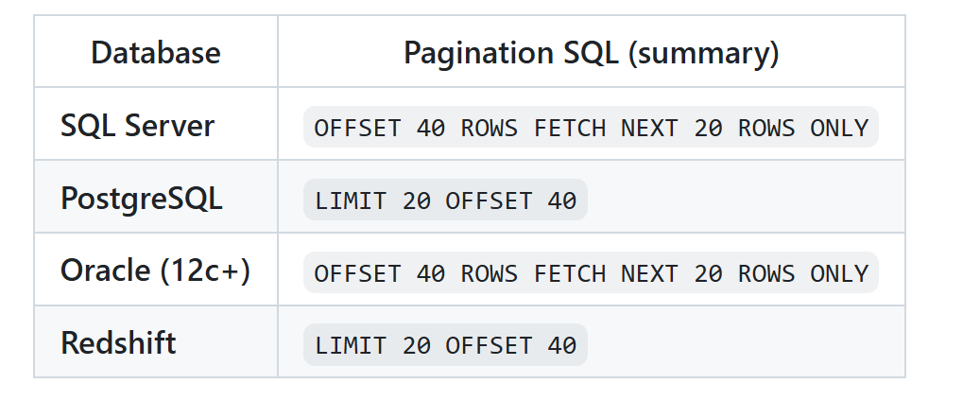Click the "Pagination SQL (summary)" column header
The image size is (980, 401).
coord(591,53)
